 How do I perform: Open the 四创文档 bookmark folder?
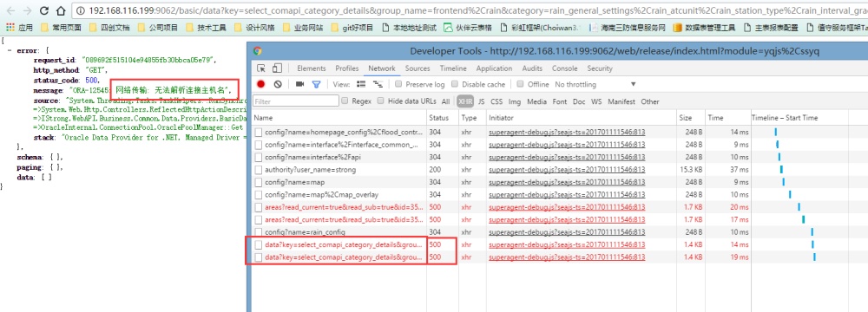[109, 27]
